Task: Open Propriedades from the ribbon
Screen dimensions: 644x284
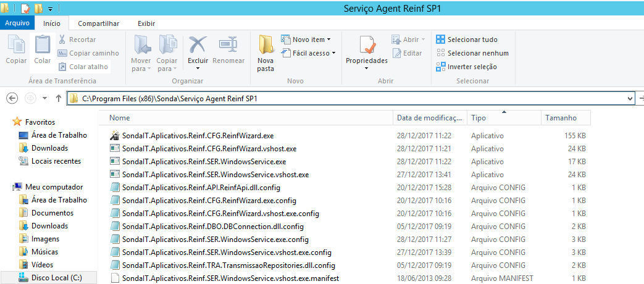Action: point(367,48)
